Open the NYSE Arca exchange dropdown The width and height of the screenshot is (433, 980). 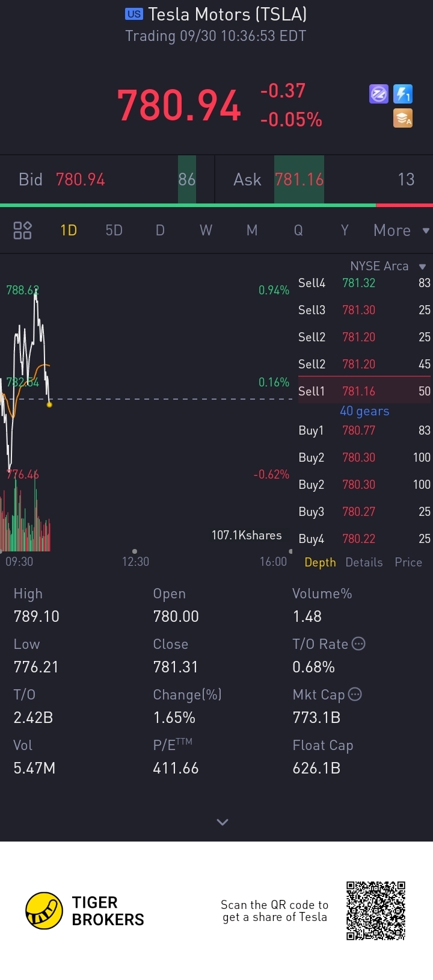388,266
